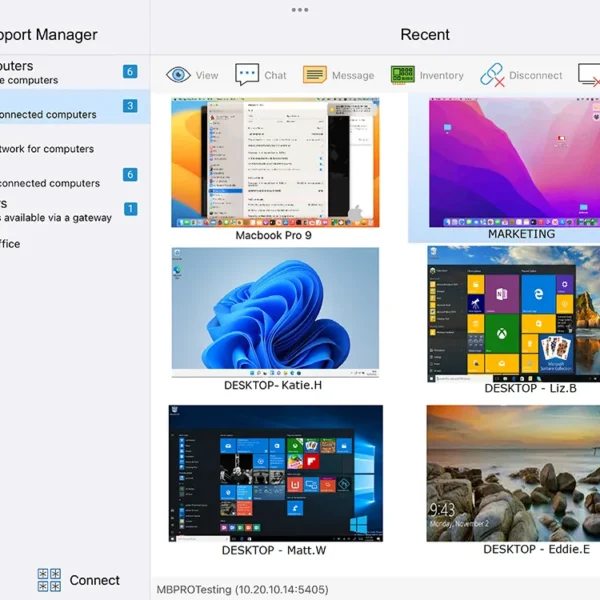
Task: Select the DESKTOP - Eddie.E thumbnail
Action: [514, 473]
